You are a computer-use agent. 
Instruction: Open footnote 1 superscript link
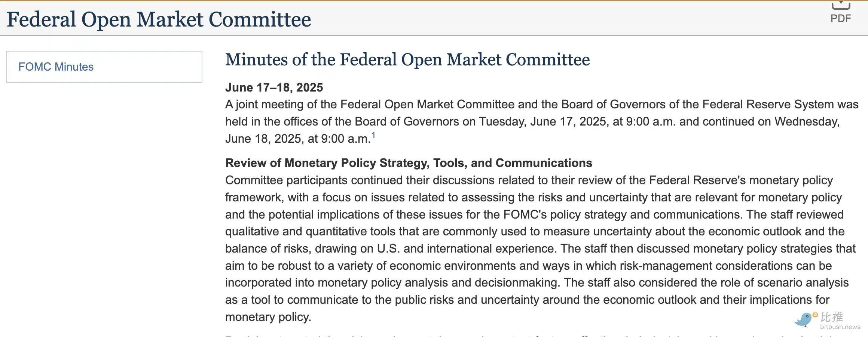tap(373, 135)
